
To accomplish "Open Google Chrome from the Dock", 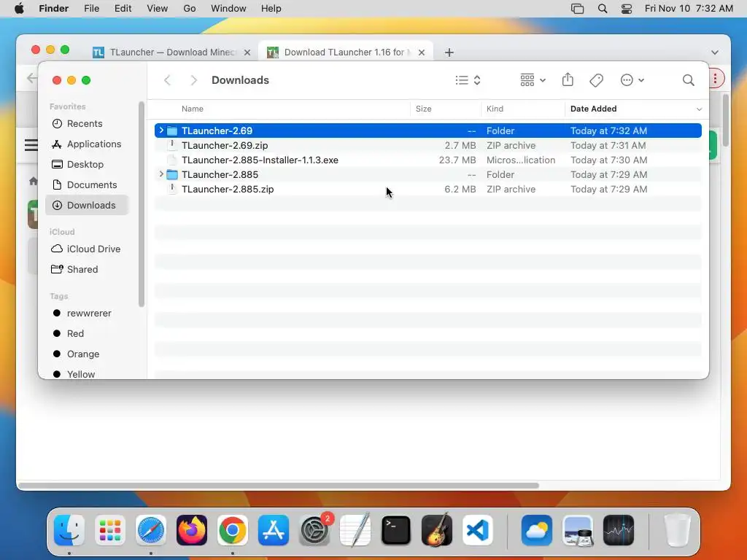I will pyautogui.click(x=233, y=530).
